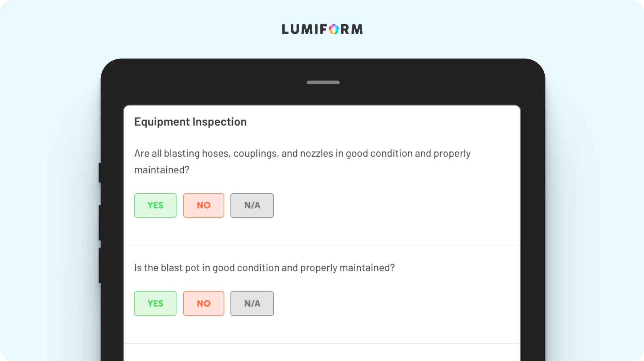Click the colorful O icon in Lumiform logo
644x361 pixels.
point(334,29)
